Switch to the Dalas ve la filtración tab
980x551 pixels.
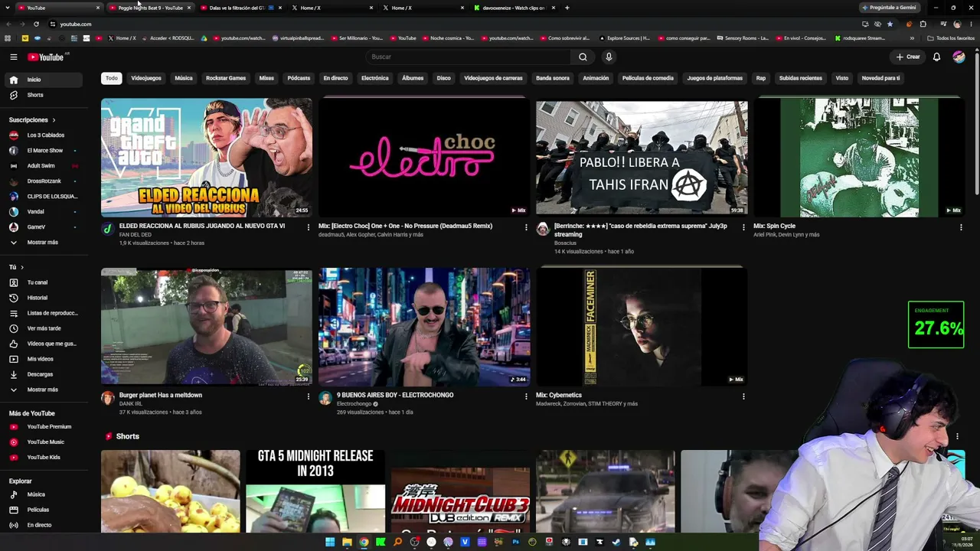[240, 8]
